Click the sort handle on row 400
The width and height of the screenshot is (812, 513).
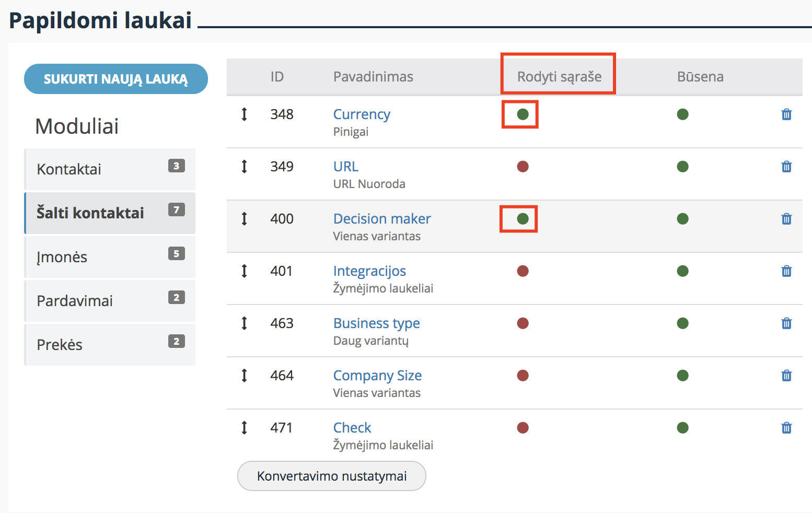point(244,219)
